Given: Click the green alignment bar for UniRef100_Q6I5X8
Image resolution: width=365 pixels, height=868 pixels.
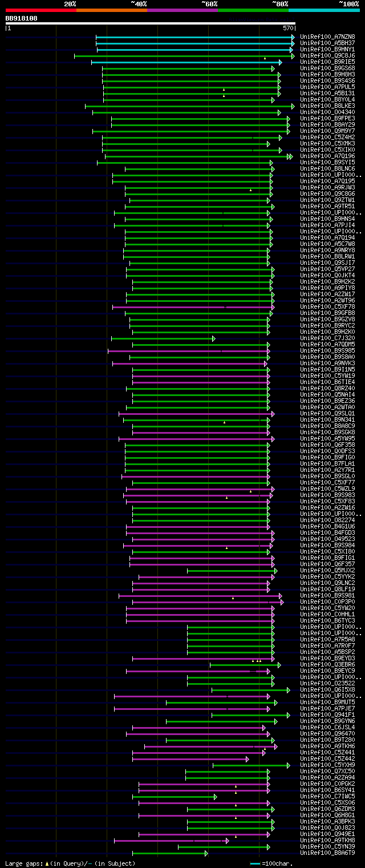Looking at the screenshot, I should pyautogui.click(x=251, y=689).
